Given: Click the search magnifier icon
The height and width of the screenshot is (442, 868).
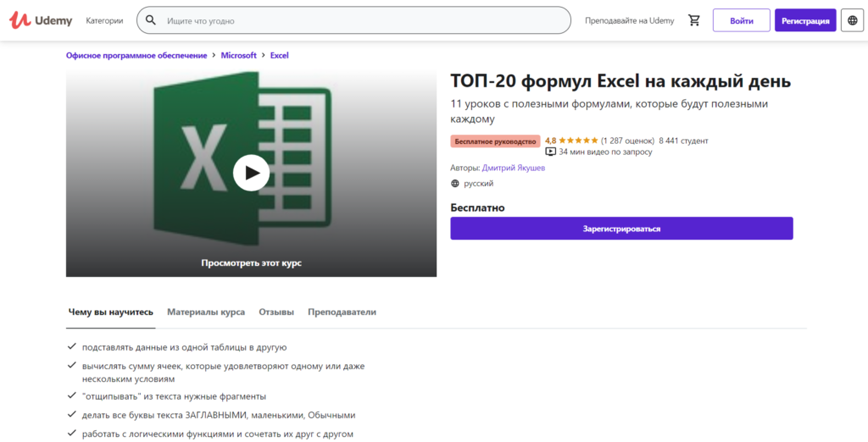Looking at the screenshot, I should 151,20.
